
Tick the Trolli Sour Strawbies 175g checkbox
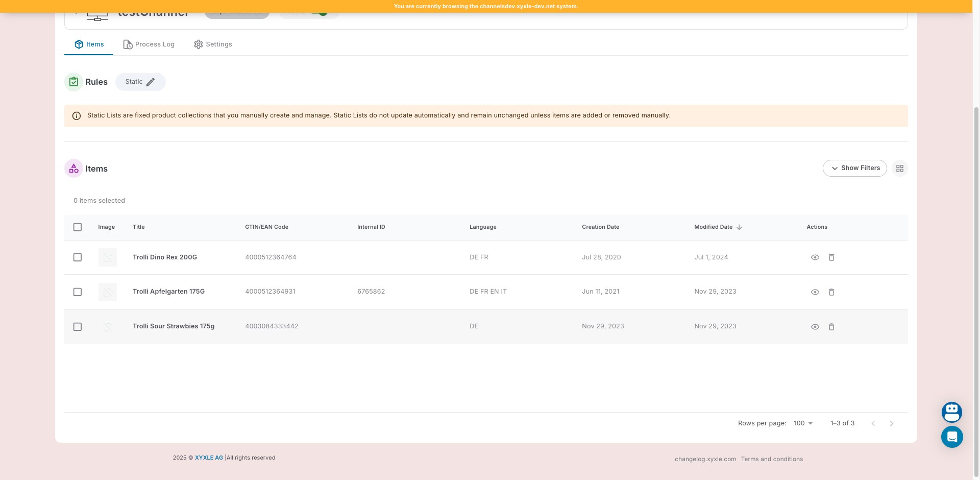pos(78,327)
